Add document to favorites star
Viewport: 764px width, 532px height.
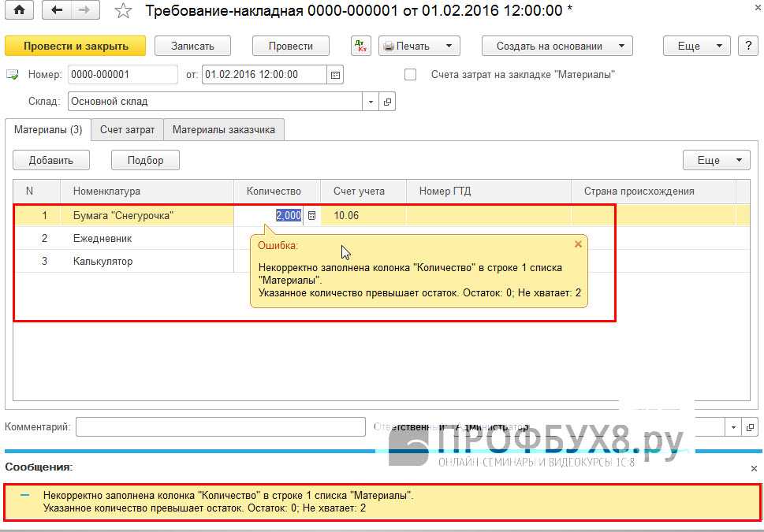click(x=123, y=11)
